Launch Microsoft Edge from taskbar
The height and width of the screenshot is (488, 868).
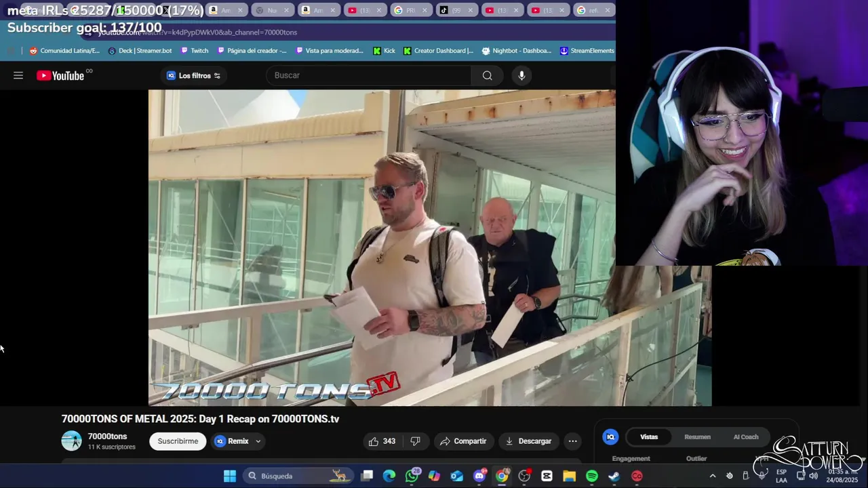(x=389, y=476)
